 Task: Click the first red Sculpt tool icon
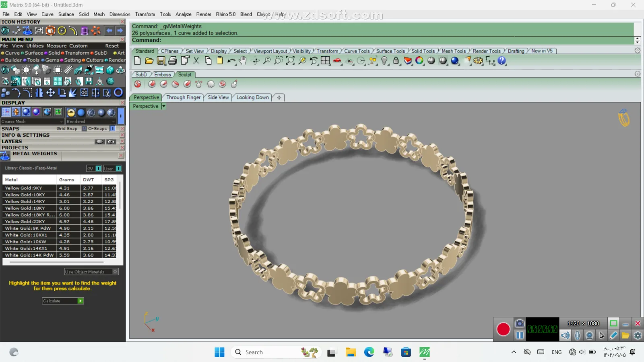point(138,84)
